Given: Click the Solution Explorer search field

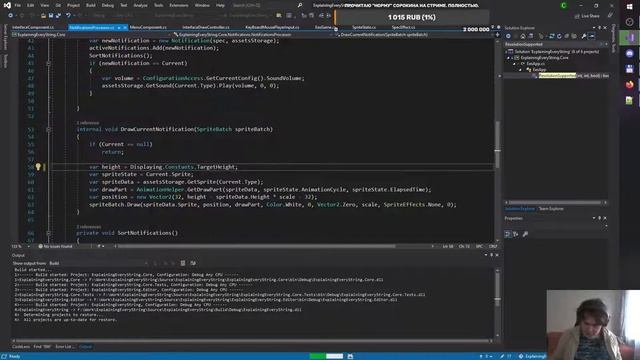Looking at the screenshot, I should (555, 44).
